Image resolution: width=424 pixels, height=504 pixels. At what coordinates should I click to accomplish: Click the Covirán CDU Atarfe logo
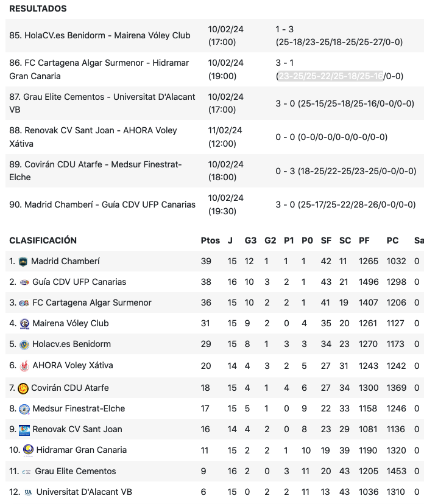pos(24,388)
